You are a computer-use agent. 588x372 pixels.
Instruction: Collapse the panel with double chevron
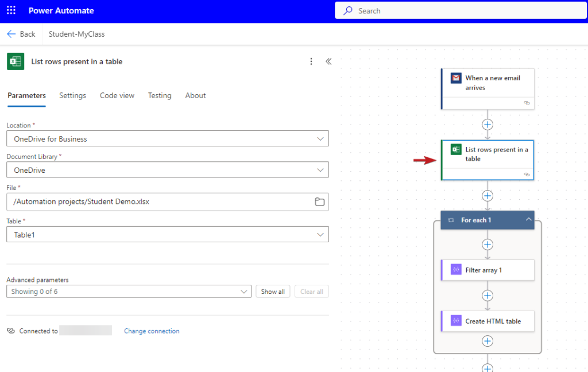coord(328,61)
